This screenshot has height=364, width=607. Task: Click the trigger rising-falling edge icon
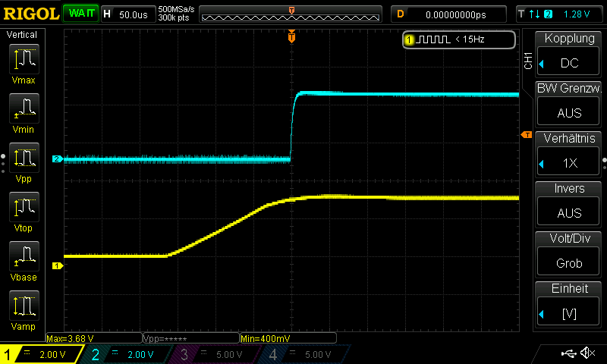point(534,14)
